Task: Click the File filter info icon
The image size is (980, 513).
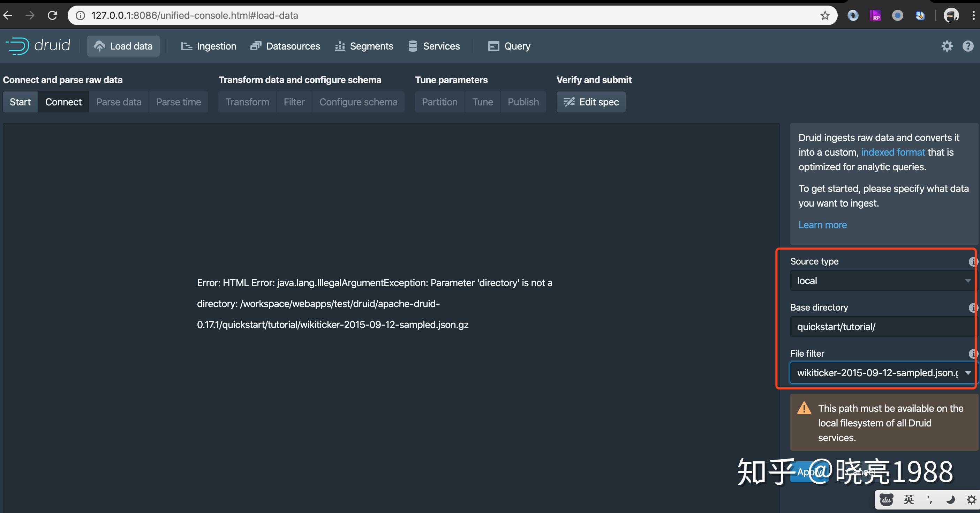Action: point(972,354)
